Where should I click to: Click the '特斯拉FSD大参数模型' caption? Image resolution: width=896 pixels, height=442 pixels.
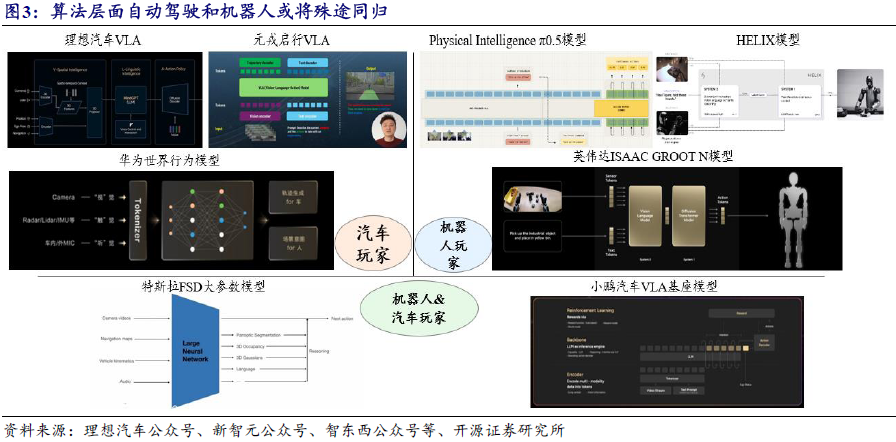203,286
